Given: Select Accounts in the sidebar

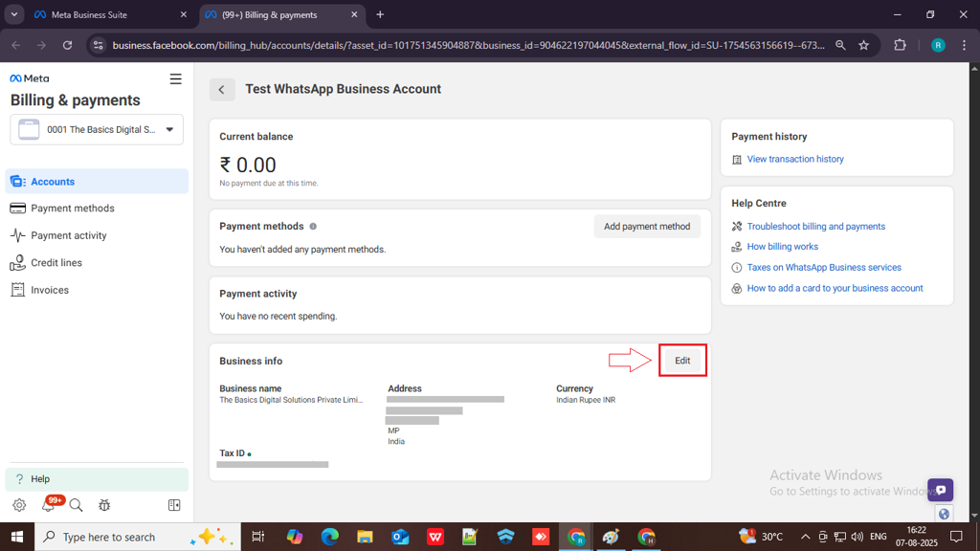Looking at the screenshot, I should (97, 182).
